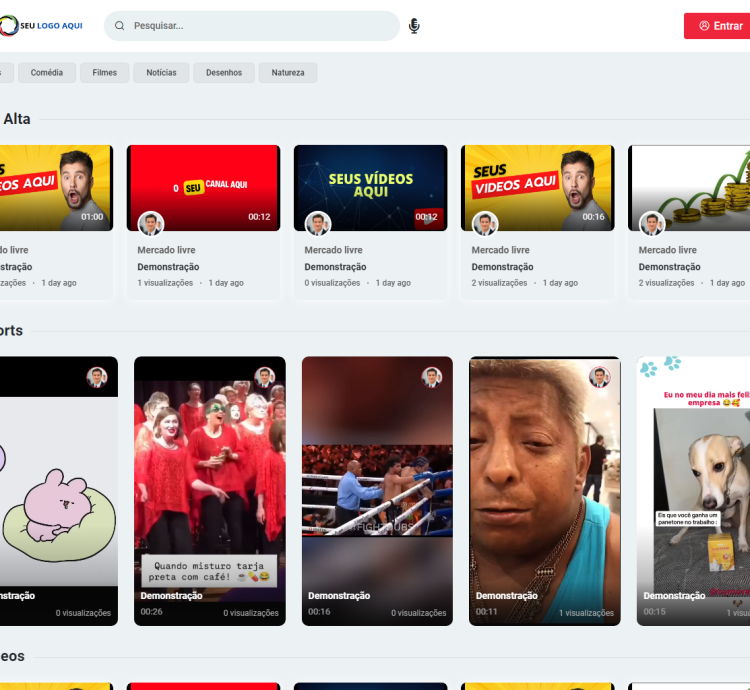Choose the Natureza category chip

pos(288,73)
